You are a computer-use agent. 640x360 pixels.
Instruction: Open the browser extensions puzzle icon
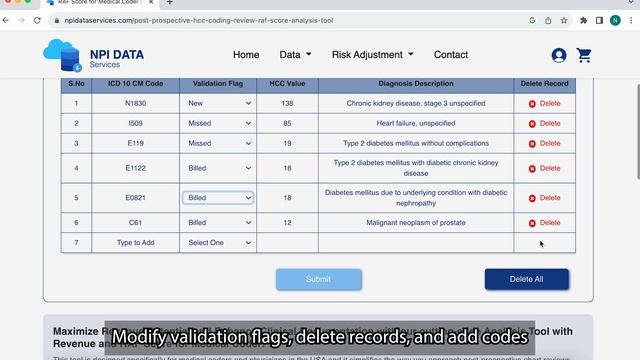click(584, 20)
